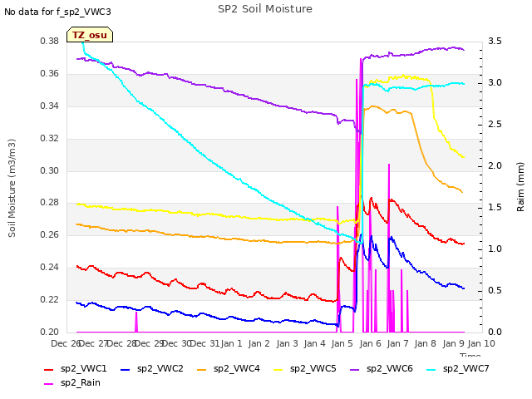This screenshot has height=399, width=532.
Task: Click the 'No data for f_sp2_VWC3' message
Action: point(57,12)
